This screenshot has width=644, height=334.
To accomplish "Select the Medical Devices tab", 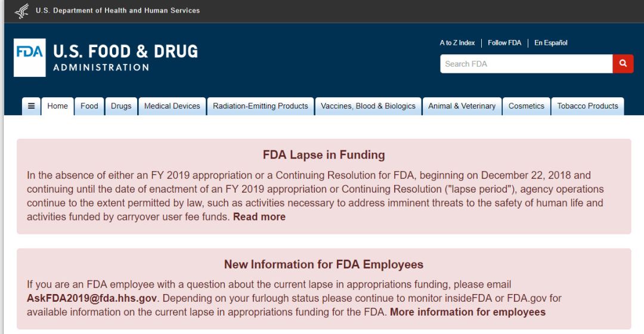I will (172, 106).
